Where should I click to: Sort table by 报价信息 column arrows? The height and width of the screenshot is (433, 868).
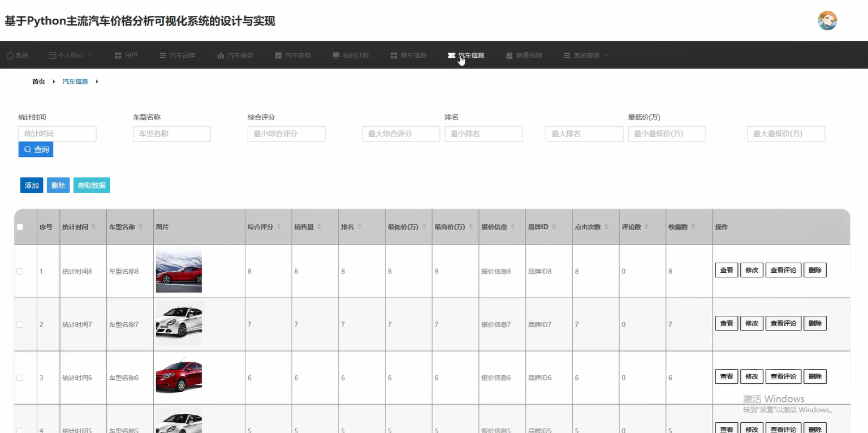tap(513, 227)
